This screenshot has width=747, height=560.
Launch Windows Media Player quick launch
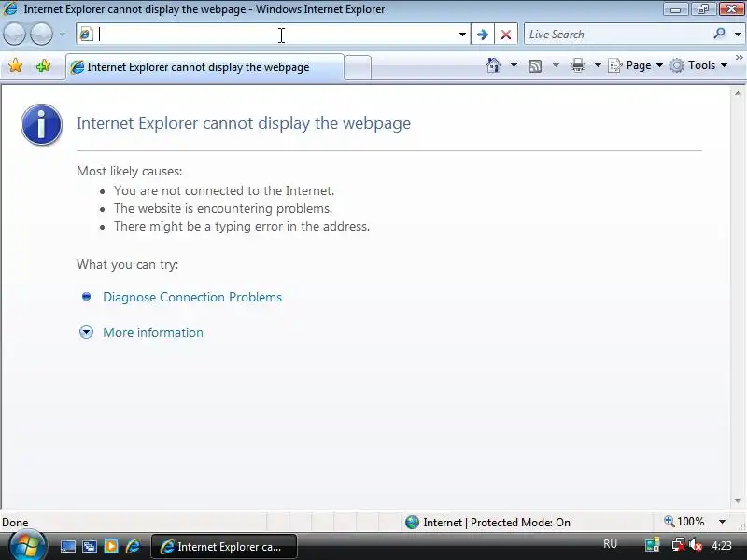point(111,547)
